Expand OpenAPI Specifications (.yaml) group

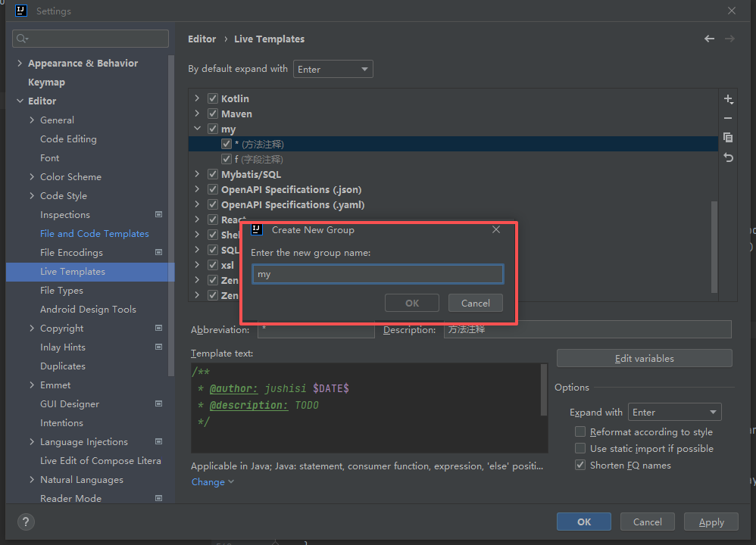[197, 204]
